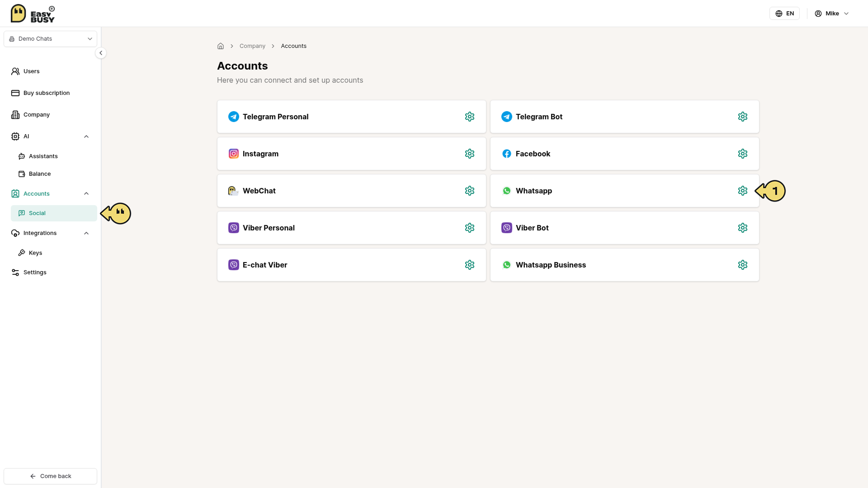Open E-chat Viber settings gear
The image size is (868, 488).
point(470,265)
